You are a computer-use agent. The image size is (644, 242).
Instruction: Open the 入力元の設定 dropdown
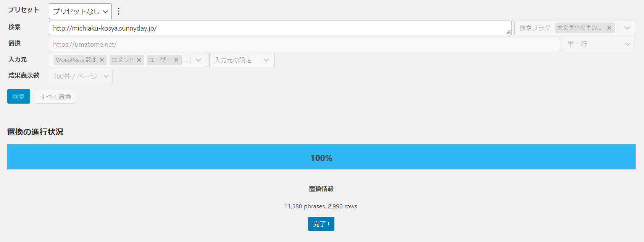click(x=241, y=60)
